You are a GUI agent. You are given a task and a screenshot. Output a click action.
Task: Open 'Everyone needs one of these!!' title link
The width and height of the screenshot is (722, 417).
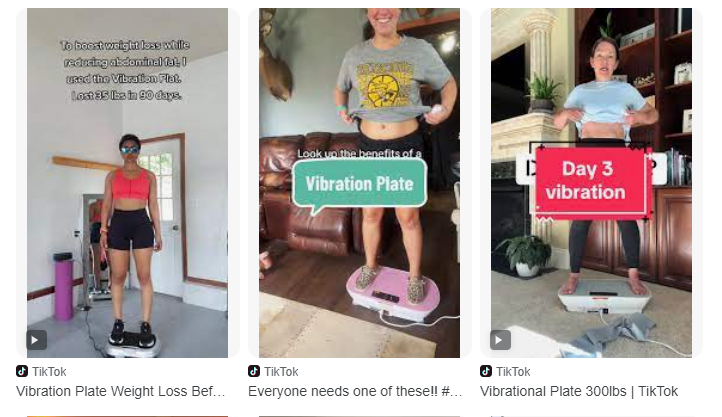[x=355, y=391]
